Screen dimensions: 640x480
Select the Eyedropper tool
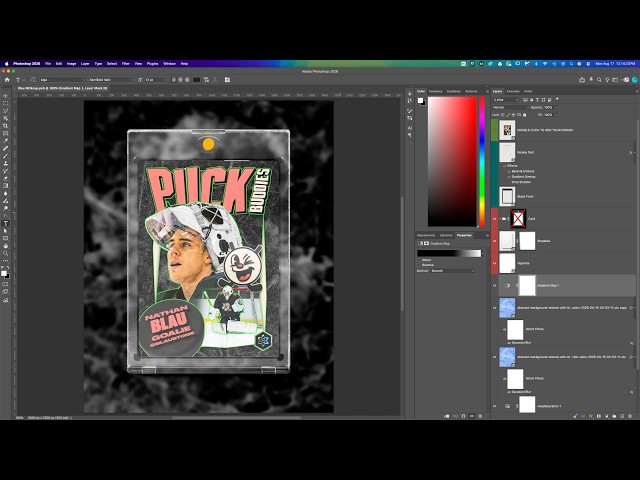[x=5, y=141]
